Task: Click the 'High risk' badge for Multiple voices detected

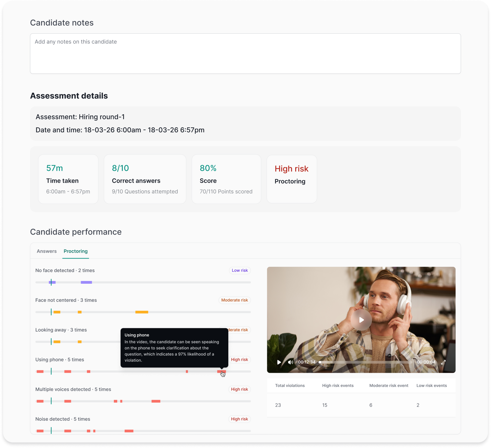Action: coord(239,389)
